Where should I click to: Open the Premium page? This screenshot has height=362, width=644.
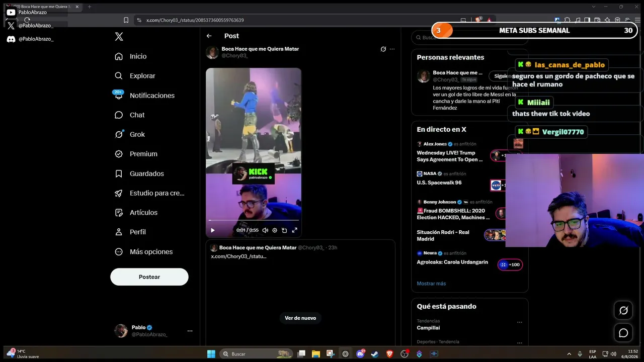tap(136, 154)
